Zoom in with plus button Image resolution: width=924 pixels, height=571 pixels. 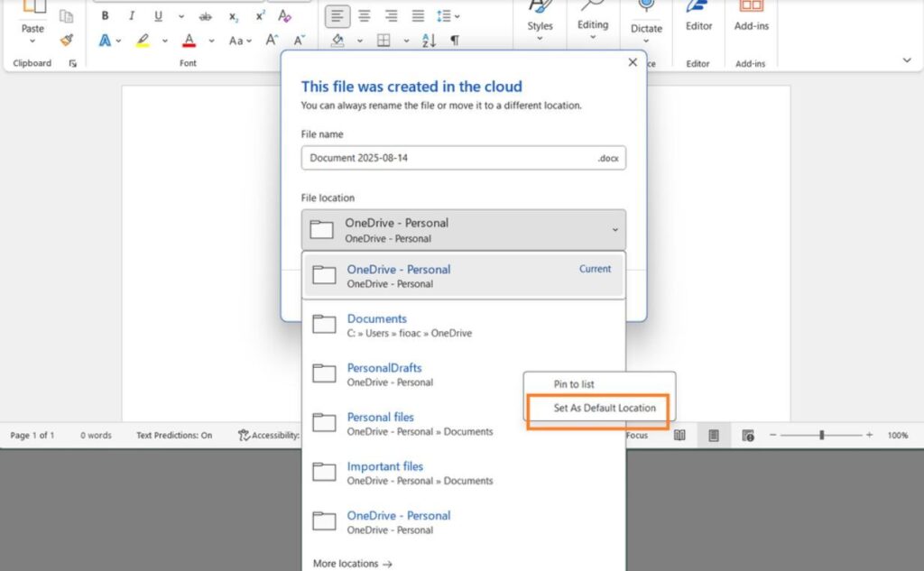(869, 435)
